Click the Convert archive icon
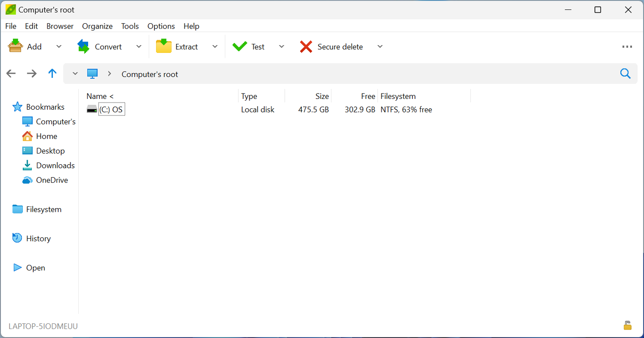 tap(84, 47)
